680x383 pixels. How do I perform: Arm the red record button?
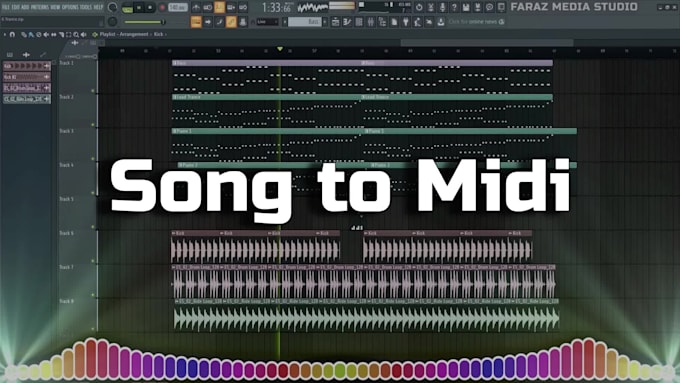pos(162,8)
